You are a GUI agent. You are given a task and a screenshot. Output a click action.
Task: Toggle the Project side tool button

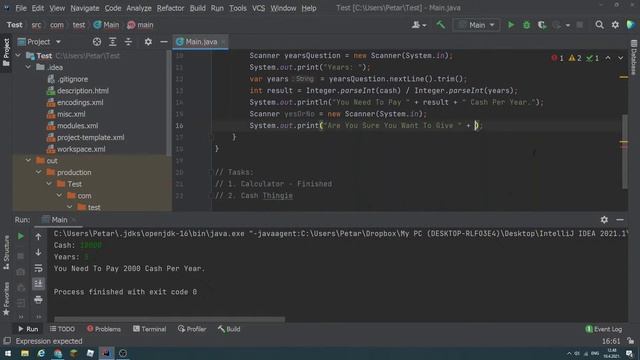point(6,52)
